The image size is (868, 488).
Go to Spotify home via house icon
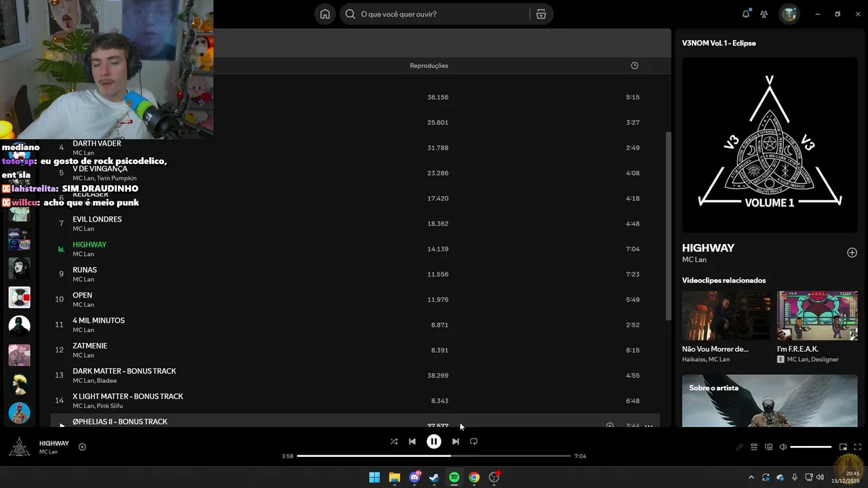tap(325, 14)
